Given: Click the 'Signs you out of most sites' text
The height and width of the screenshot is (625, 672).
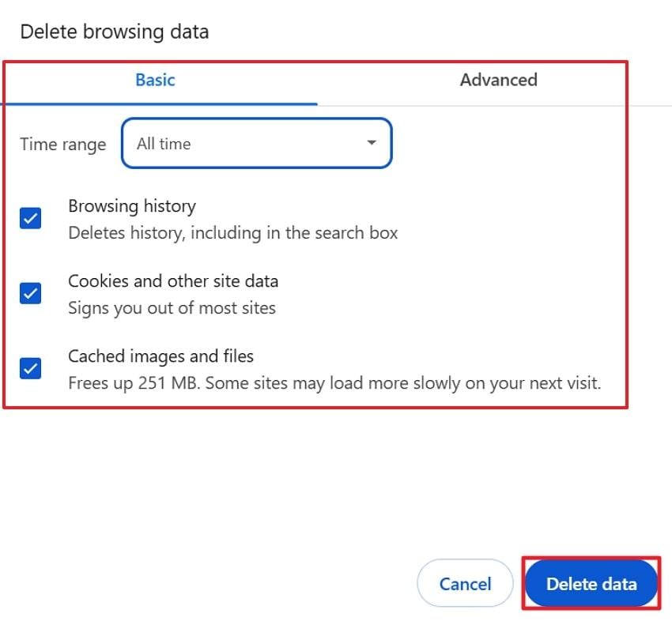Looking at the screenshot, I should click(x=172, y=308).
